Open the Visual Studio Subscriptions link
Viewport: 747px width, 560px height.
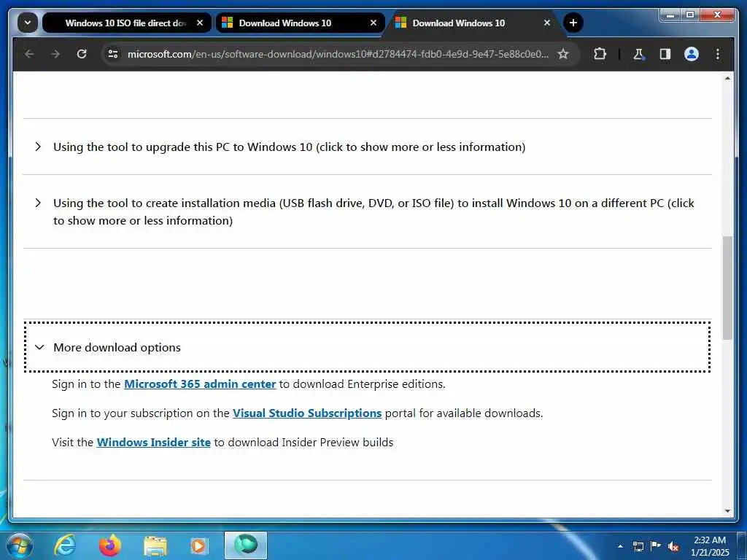[x=307, y=413]
